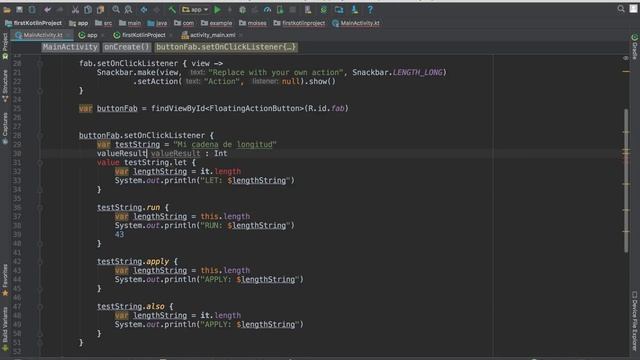640x360 pixels.
Task: Click fold end marker at line 40
Action: tap(40, 243)
